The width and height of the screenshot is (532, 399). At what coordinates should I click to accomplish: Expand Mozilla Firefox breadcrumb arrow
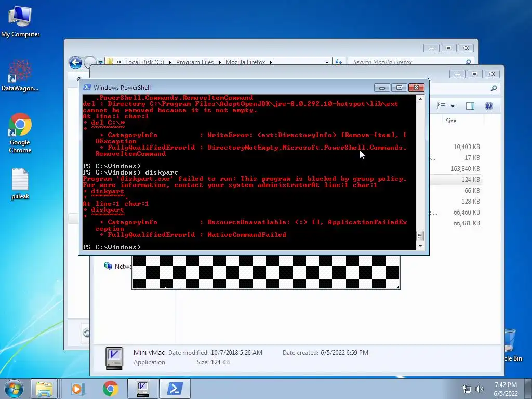click(x=271, y=62)
